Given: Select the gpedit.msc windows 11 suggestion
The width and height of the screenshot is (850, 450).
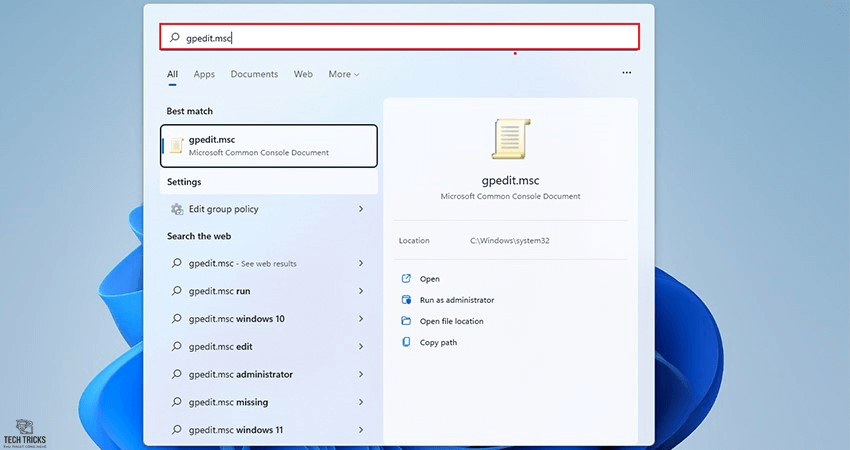Looking at the screenshot, I should tap(268, 430).
